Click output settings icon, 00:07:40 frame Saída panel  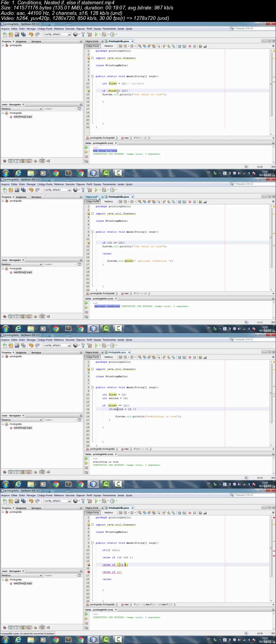click(x=87, y=317)
